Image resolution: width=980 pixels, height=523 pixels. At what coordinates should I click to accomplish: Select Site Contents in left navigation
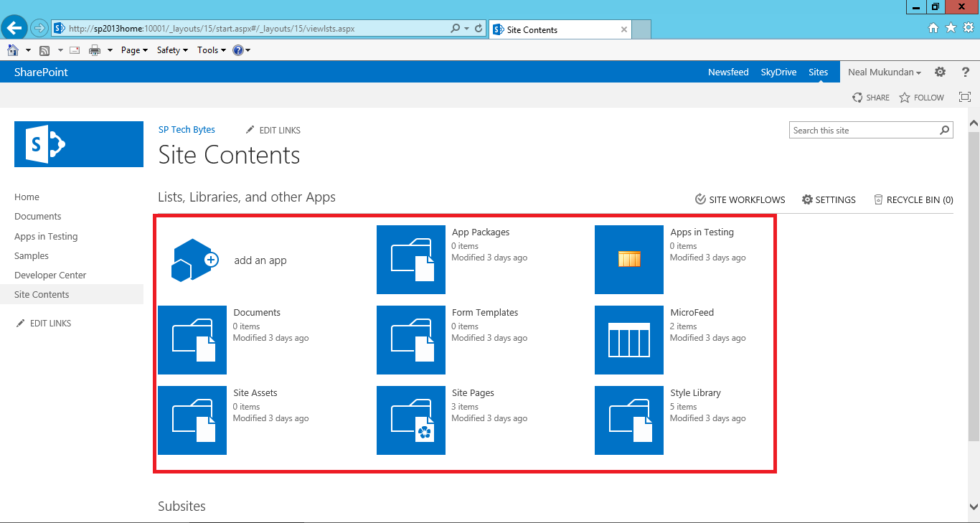(72, 294)
